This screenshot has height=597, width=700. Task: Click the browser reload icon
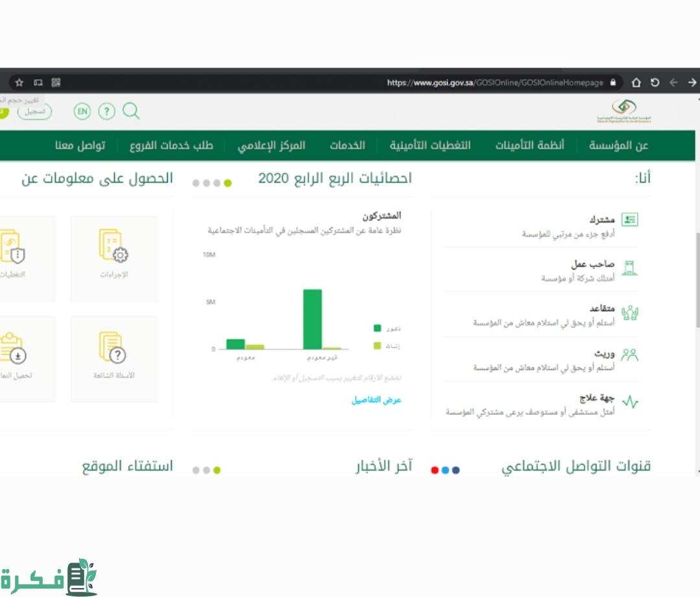coord(655,82)
